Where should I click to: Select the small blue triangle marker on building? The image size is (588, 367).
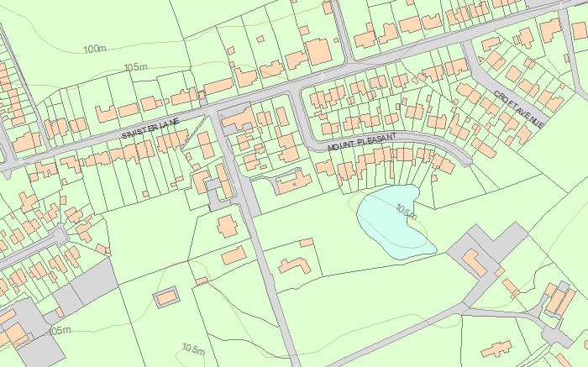(294, 184)
